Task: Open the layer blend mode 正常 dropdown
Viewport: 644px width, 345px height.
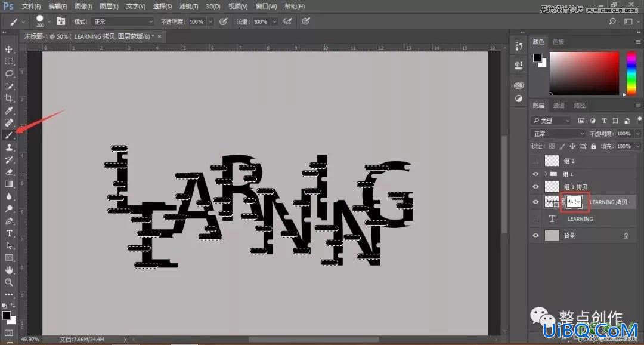Action: point(558,134)
